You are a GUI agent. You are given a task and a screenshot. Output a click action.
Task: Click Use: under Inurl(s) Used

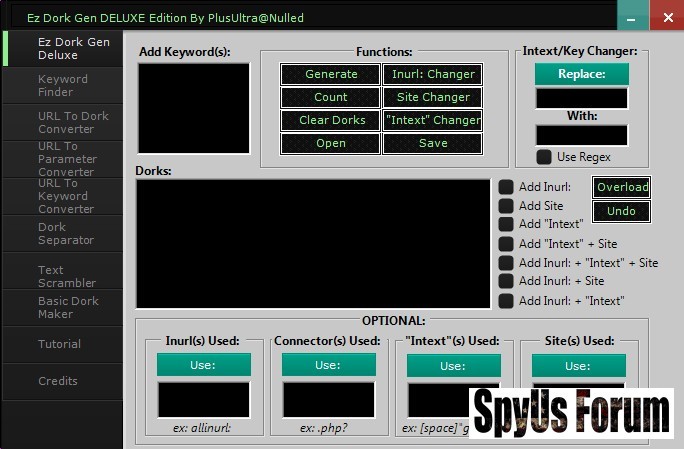(x=203, y=365)
